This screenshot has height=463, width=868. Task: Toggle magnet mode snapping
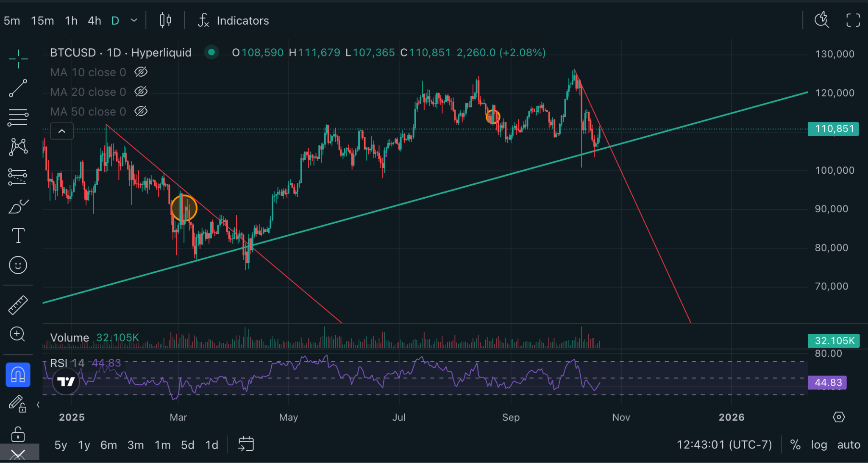[18, 375]
